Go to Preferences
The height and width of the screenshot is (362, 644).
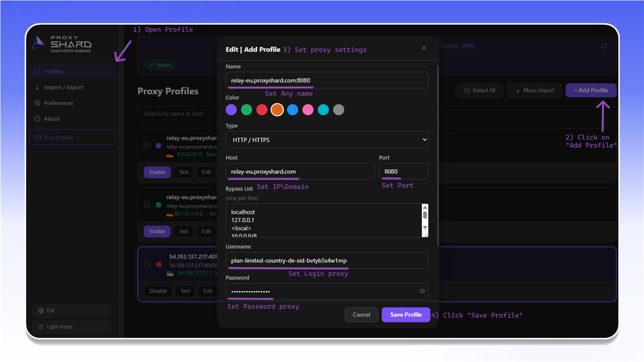(72, 103)
